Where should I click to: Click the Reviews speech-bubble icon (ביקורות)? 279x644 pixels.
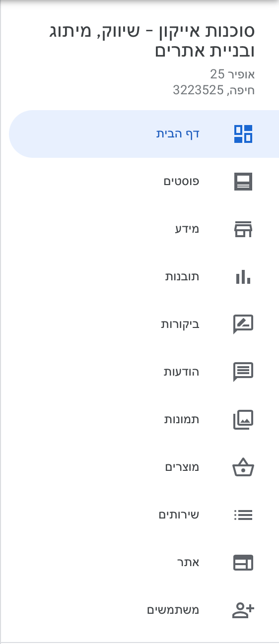243,324
